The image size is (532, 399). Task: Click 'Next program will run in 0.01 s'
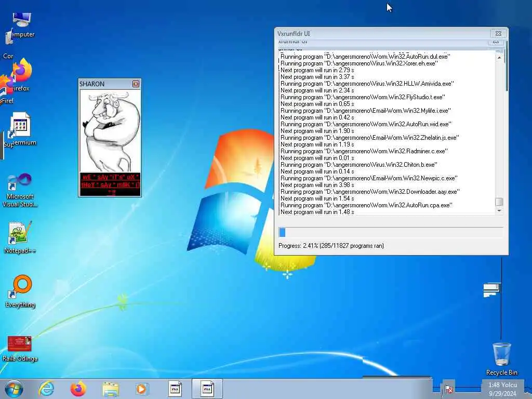coord(317,158)
